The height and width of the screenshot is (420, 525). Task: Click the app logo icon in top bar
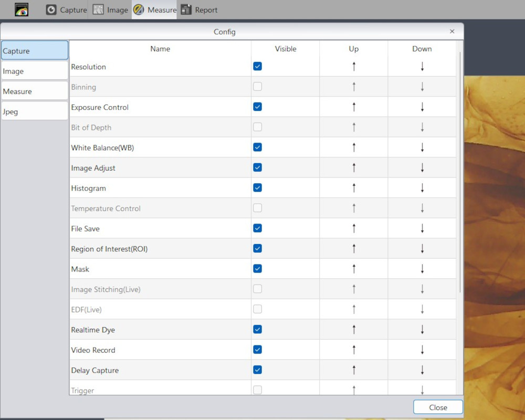tap(22, 9)
